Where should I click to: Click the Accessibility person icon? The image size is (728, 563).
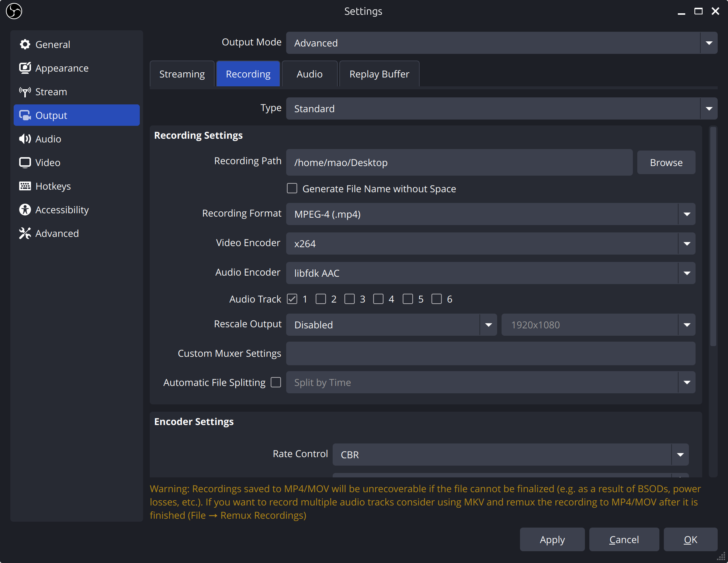pos(25,210)
